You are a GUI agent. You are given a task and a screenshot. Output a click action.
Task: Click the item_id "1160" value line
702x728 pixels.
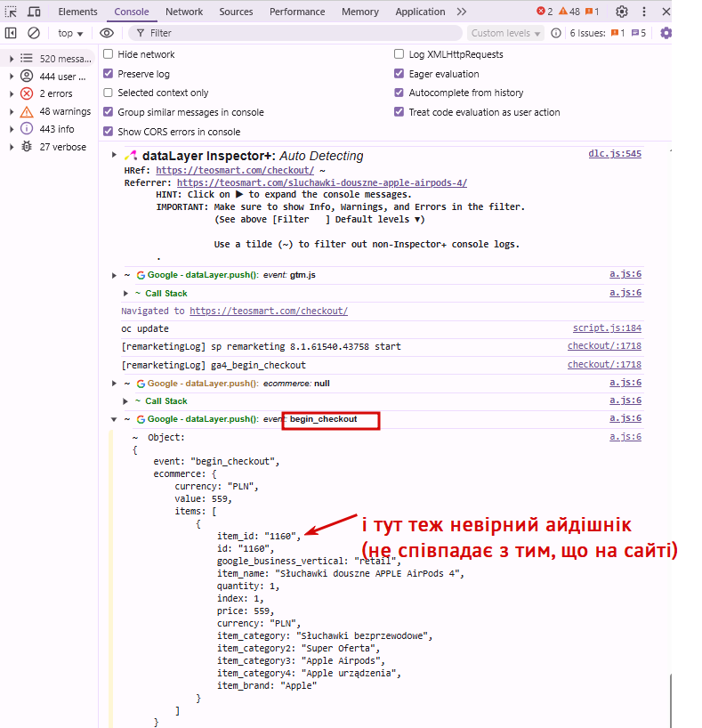(259, 537)
